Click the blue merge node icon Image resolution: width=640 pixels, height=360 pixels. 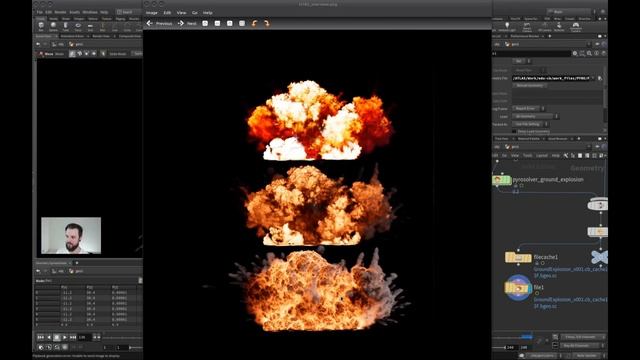click(600, 257)
